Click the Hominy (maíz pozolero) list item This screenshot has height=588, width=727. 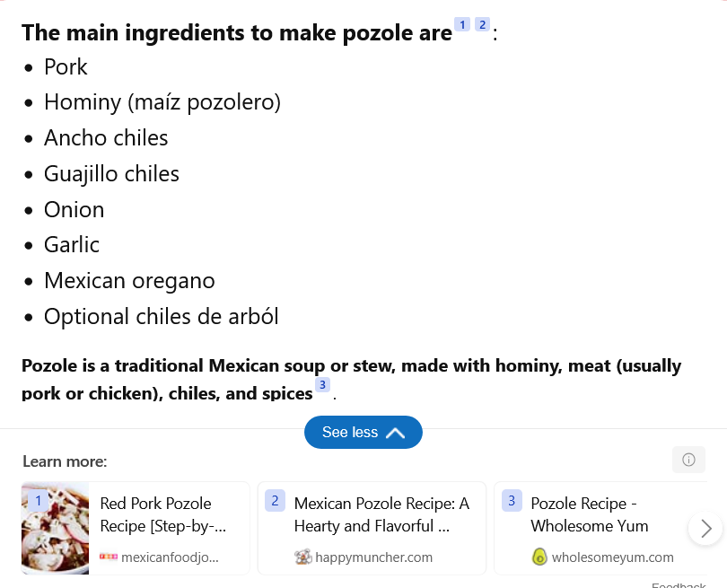162,102
